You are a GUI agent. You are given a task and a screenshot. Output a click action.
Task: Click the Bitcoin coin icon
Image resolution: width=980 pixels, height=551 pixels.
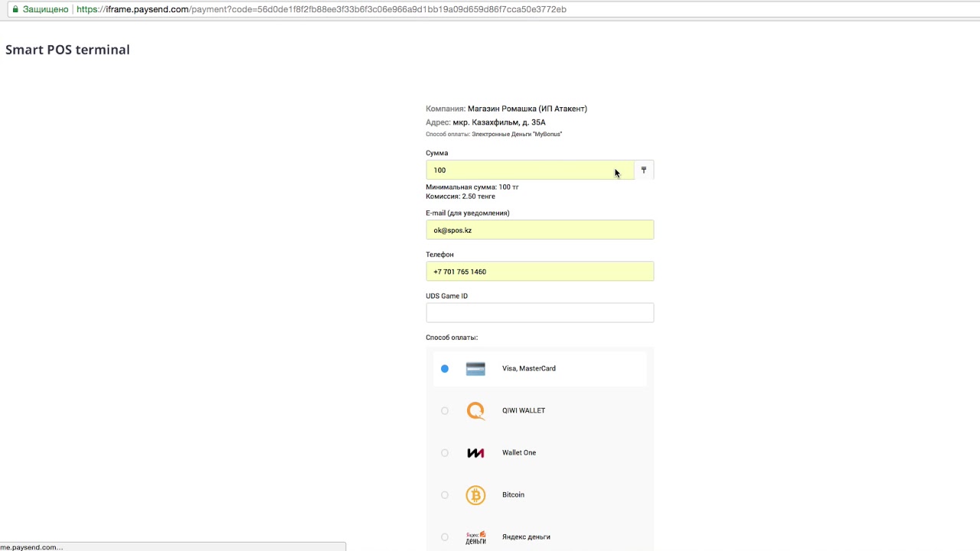[475, 495]
